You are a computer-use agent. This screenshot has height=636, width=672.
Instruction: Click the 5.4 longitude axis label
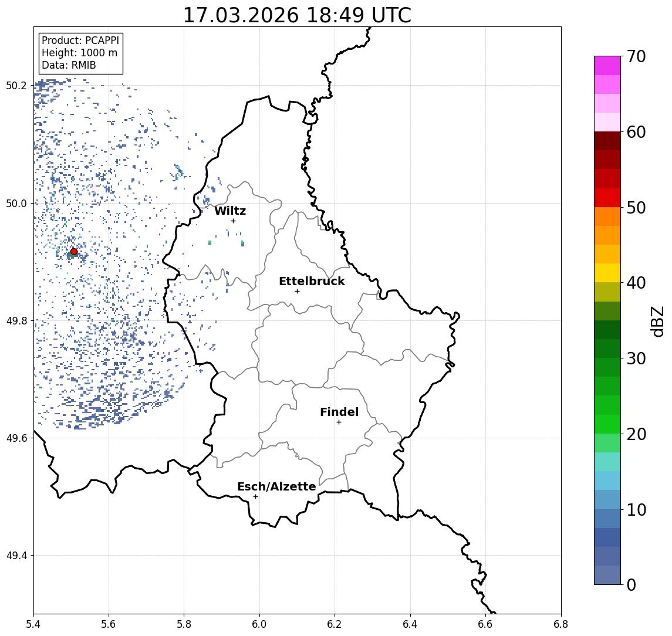pos(33,624)
